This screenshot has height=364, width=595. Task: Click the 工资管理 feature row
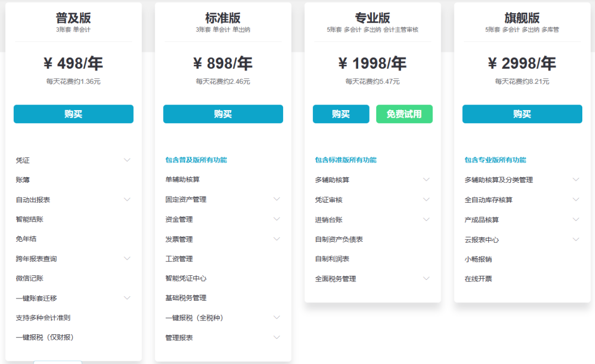pyautogui.click(x=179, y=259)
